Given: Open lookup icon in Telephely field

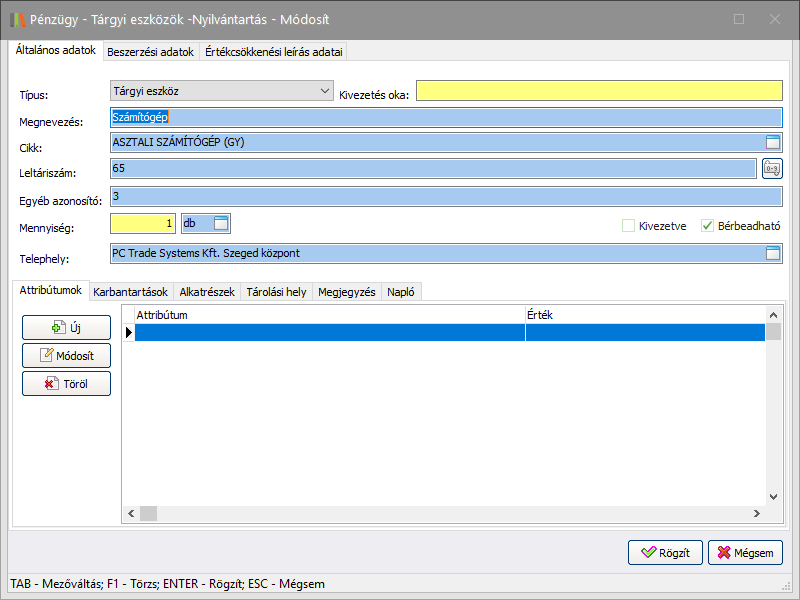Looking at the screenshot, I should [772, 254].
